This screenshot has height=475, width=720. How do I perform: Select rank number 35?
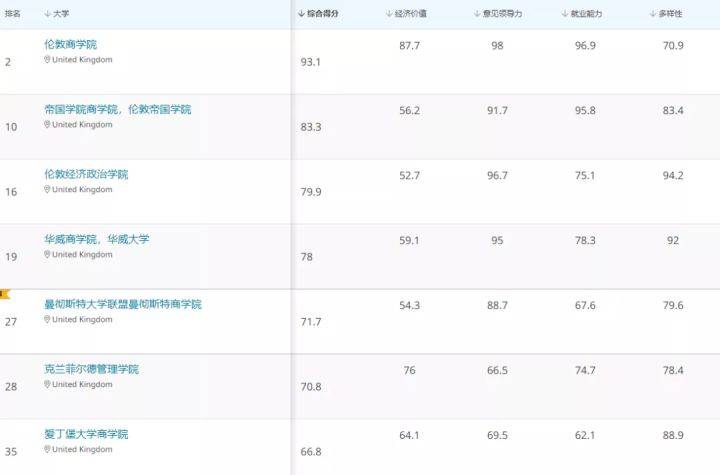tap(11, 452)
